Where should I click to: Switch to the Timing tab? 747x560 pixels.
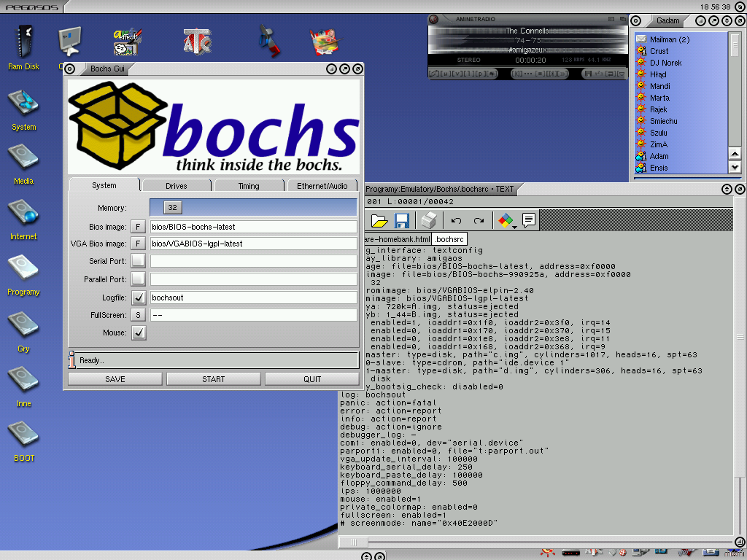pyautogui.click(x=249, y=186)
